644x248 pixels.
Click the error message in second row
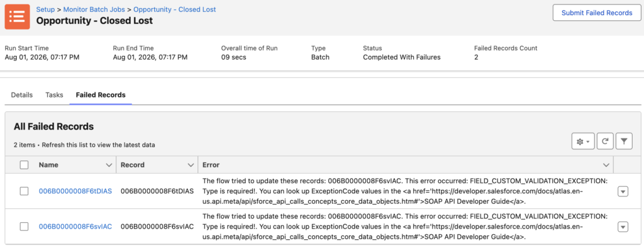(x=406, y=227)
